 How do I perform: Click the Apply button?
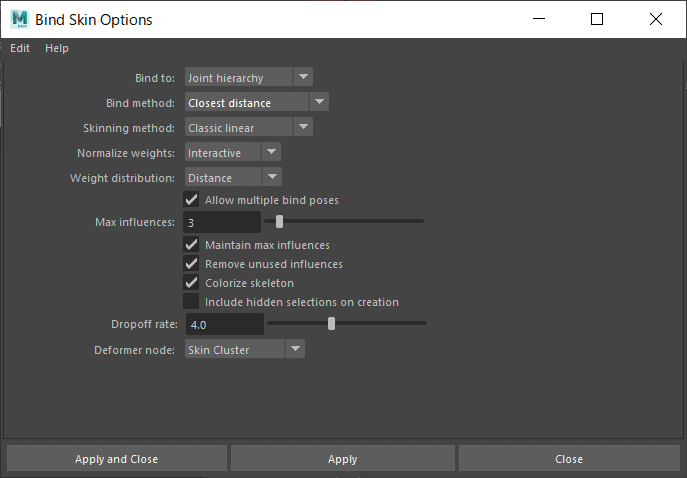(x=343, y=459)
